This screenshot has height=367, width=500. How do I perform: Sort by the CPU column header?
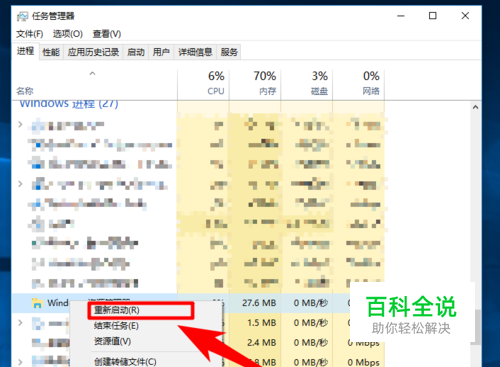coord(203,85)
